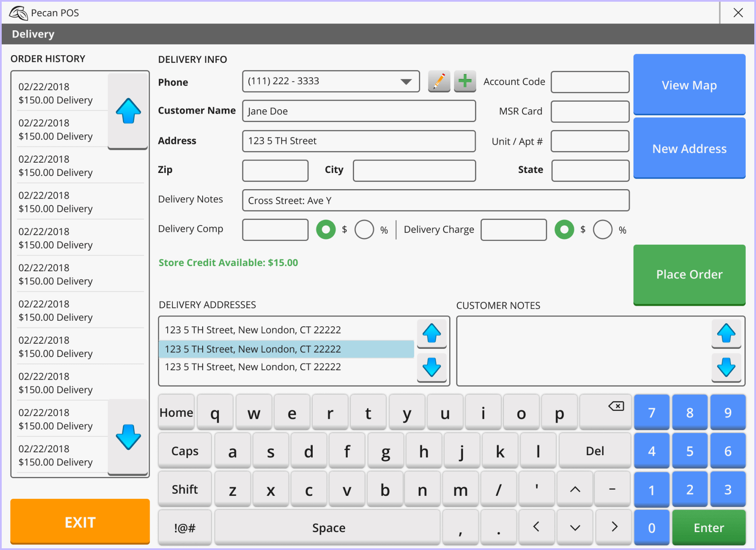Select the highlighted second delivery address
The image size is (756, 550).
click(286, 349)
